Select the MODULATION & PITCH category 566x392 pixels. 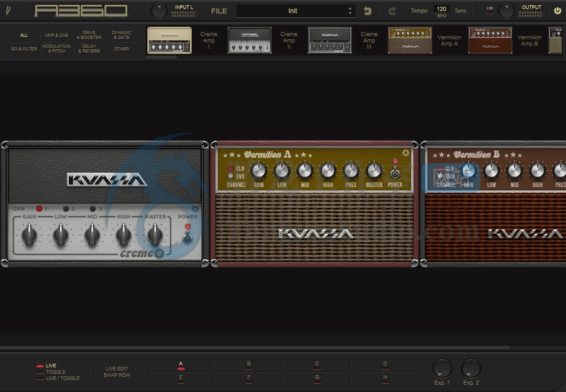click(56, 49)
